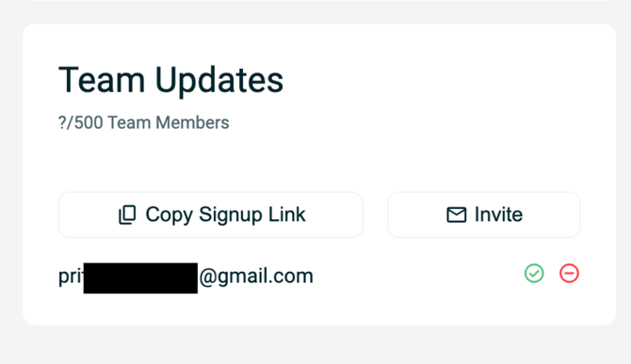Click the copy icon beside Copy Signup Link
Viewport: 631px width, 364px height.
pyautogui.click(x=127, y=214)
